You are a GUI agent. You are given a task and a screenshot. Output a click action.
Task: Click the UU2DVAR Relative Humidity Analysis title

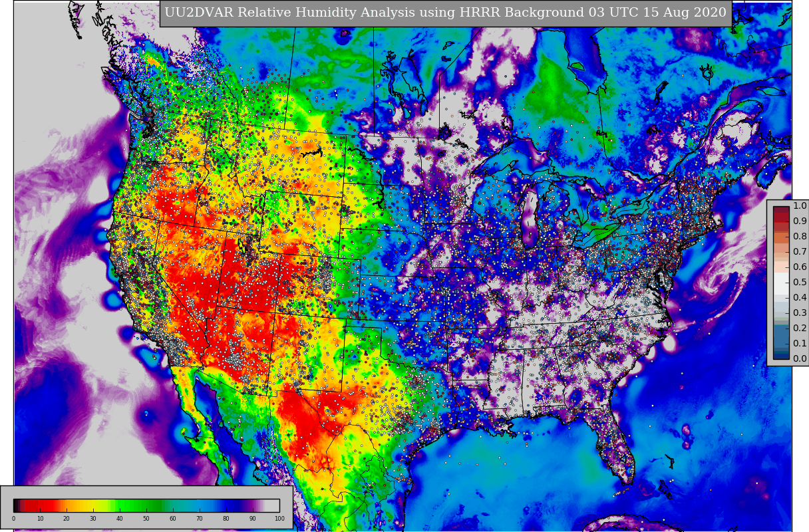coord(445,13)
